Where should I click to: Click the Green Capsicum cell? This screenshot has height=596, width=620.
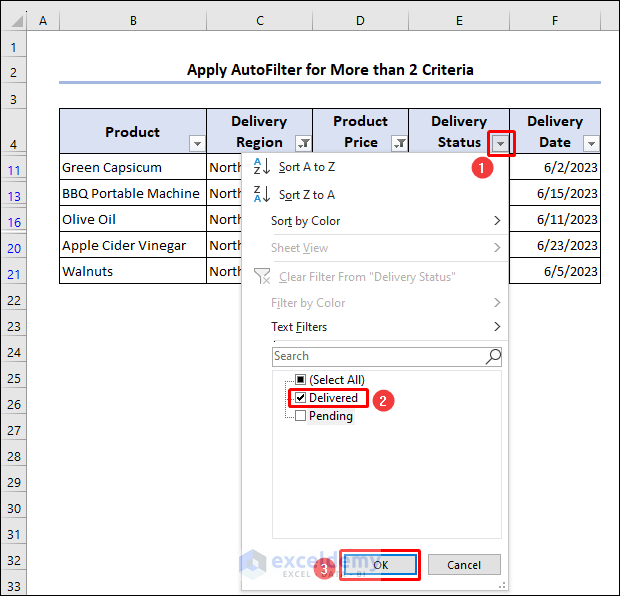click(x=133, y=167)
